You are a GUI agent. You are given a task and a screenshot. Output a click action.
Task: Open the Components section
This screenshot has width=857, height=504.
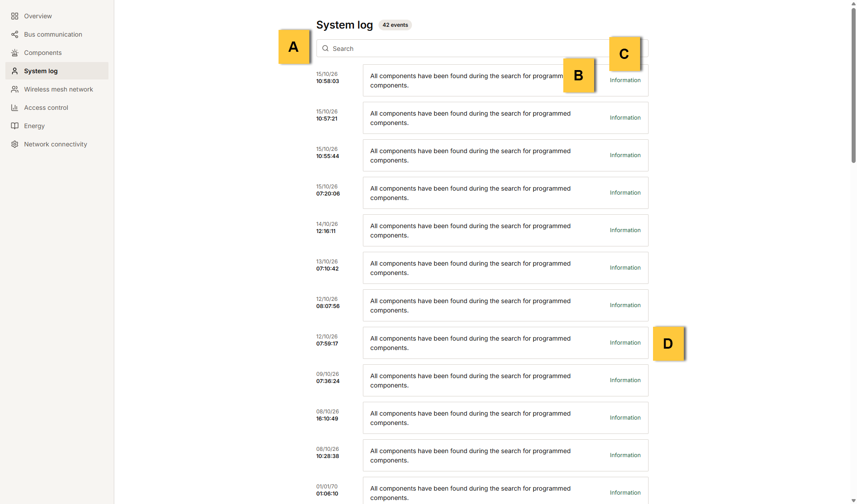pyautogui.click(x=57, y=53)
